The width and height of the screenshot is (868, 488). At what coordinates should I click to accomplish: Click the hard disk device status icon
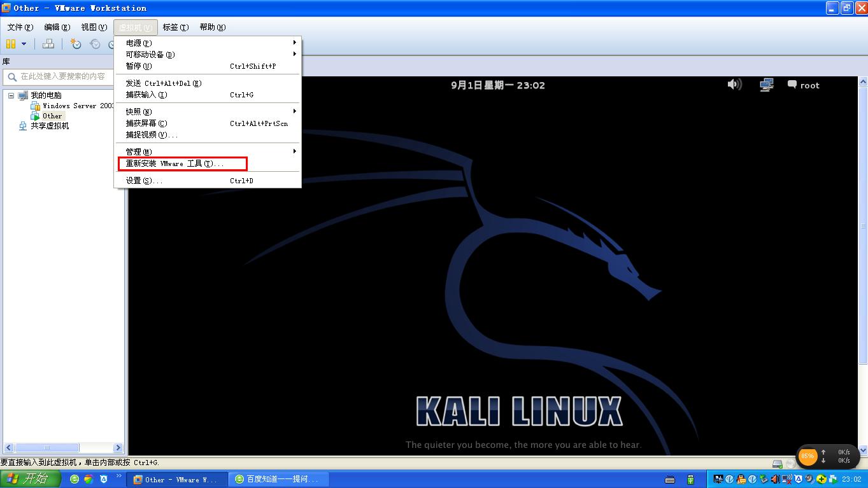(778, 464)
